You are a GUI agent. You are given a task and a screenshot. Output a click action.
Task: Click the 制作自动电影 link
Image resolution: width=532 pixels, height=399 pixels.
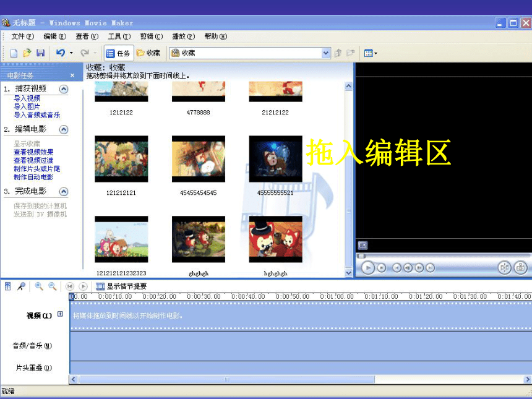tap(33, 177)
